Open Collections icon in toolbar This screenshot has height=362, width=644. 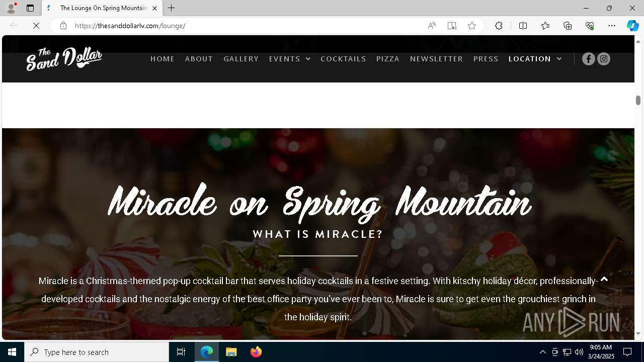click(x=568, y=26)
